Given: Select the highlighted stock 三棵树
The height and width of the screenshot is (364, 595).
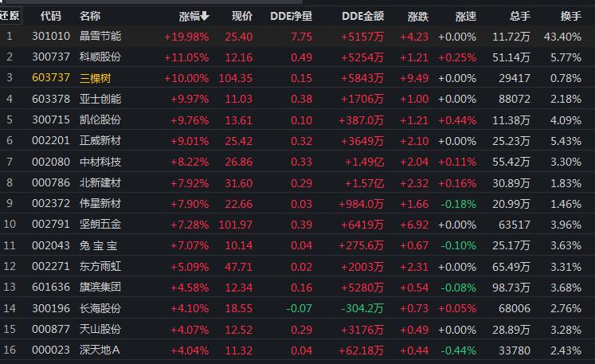Looking at the screenshot, I should (x=95, y=77).
